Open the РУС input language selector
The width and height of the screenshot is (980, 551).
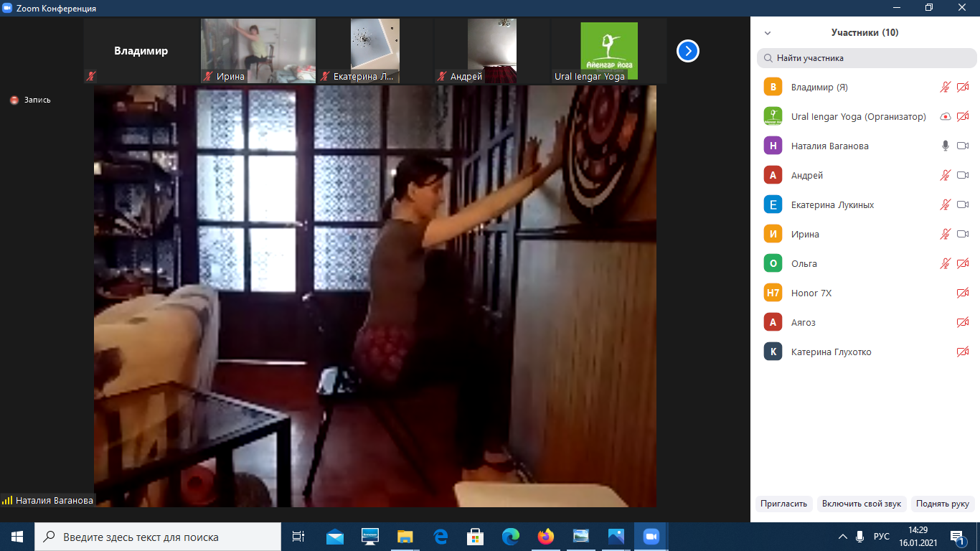[x=882, y=537]
